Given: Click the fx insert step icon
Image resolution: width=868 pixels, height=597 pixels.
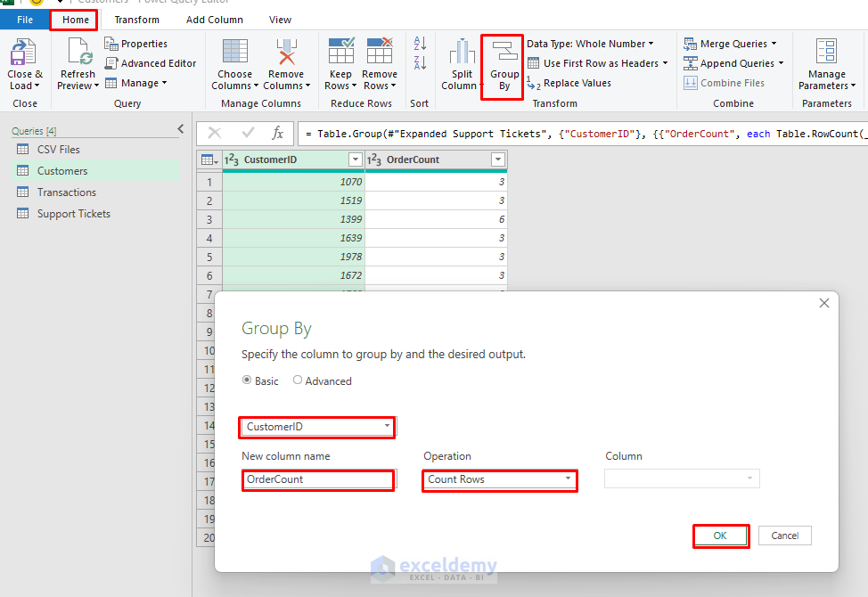Looking at the screenshot, I should coord(277,133).
